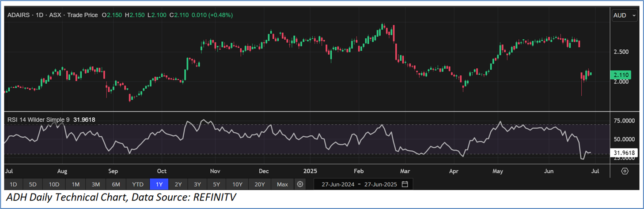Screen dimensions: 644x209
Task: Switch chart to 3M range
Action: pyautogui.click(x=96, y=184)
